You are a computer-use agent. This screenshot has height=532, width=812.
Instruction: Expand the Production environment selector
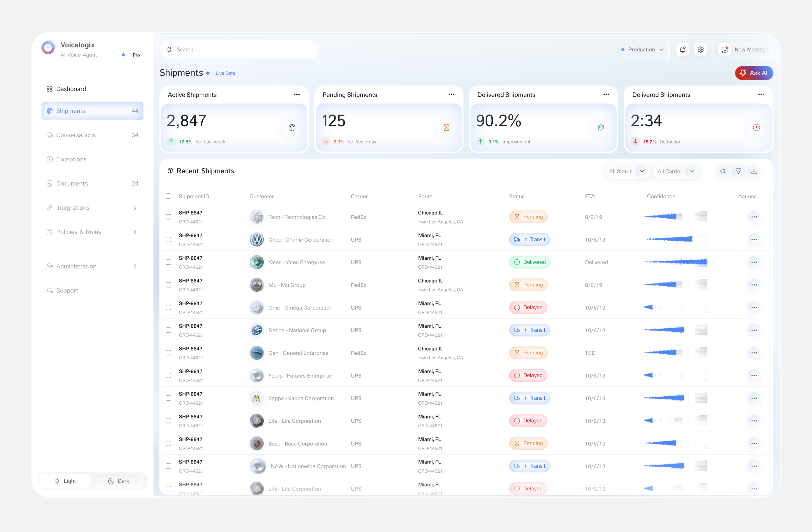pos(643,49)
